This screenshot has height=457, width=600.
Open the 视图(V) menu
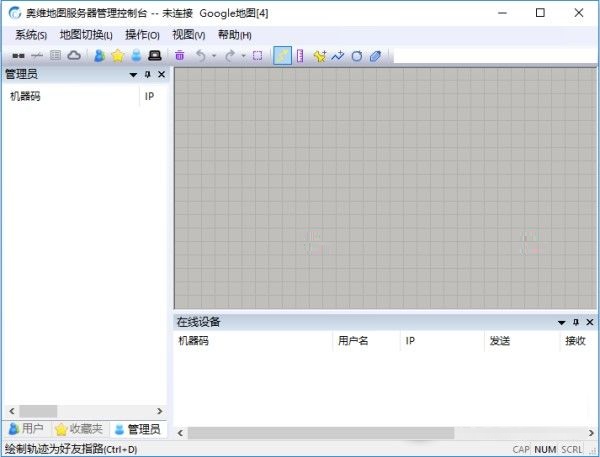tap(189, 35)
